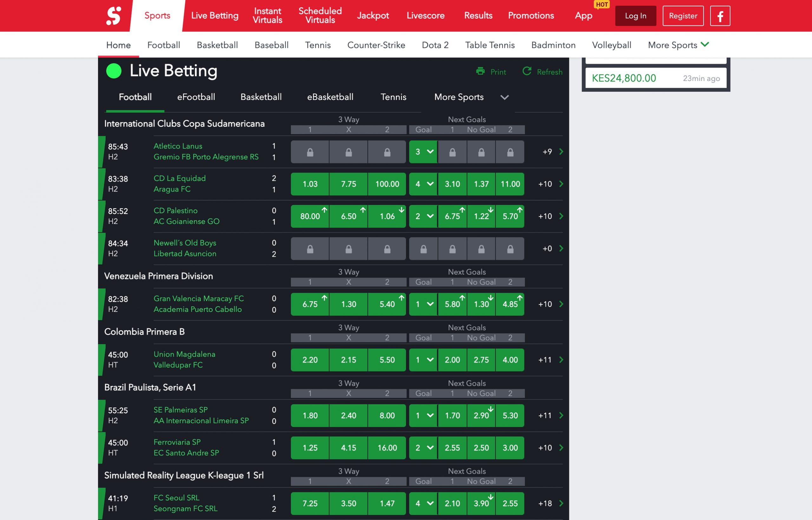Select away win 16.00 for EC Santo Andre

click(387, 448)
